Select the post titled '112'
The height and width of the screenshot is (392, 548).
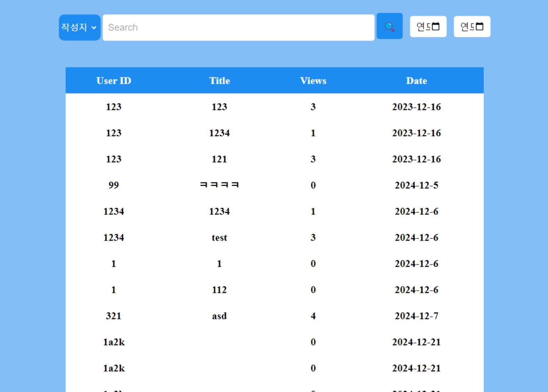coord(219,290)
